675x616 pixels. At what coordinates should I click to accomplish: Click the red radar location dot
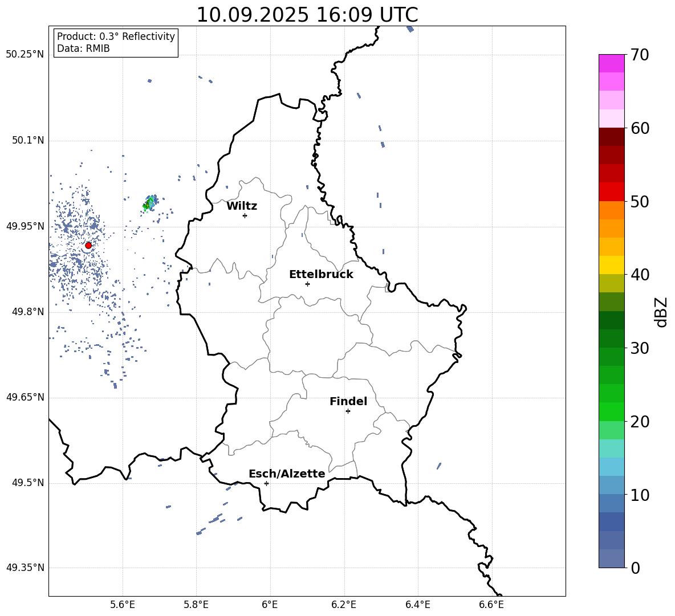[88, 246]
